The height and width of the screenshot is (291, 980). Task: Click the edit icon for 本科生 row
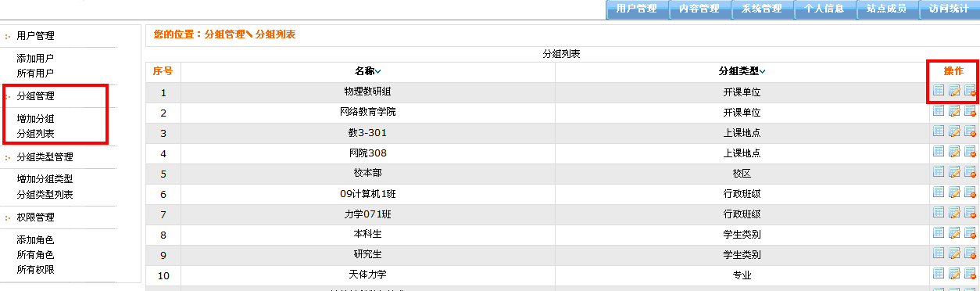pos(955,233)
